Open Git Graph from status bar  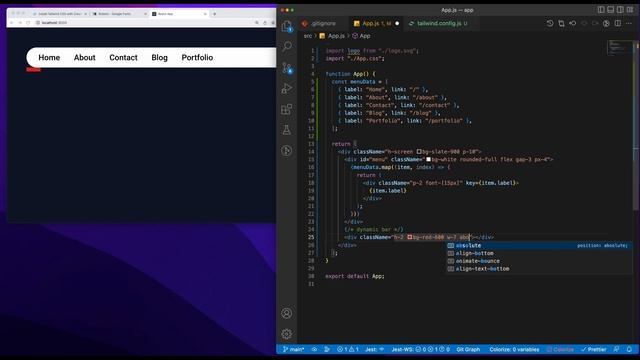[468, 349]
